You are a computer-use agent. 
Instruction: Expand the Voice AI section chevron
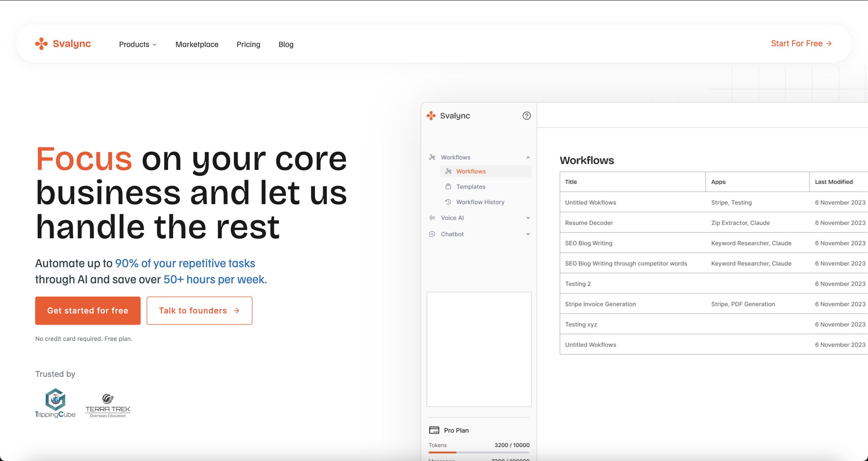click(528, 218)
